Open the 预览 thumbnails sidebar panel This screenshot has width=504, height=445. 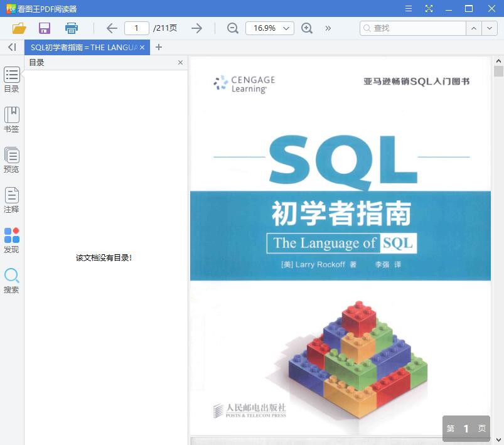(11, 160)
